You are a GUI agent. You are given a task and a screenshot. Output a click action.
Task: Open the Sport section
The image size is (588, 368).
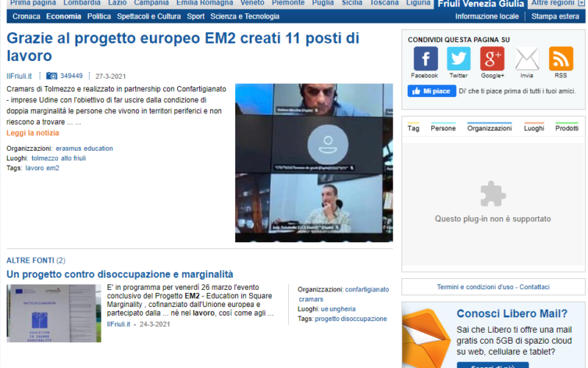pos(196,16)
